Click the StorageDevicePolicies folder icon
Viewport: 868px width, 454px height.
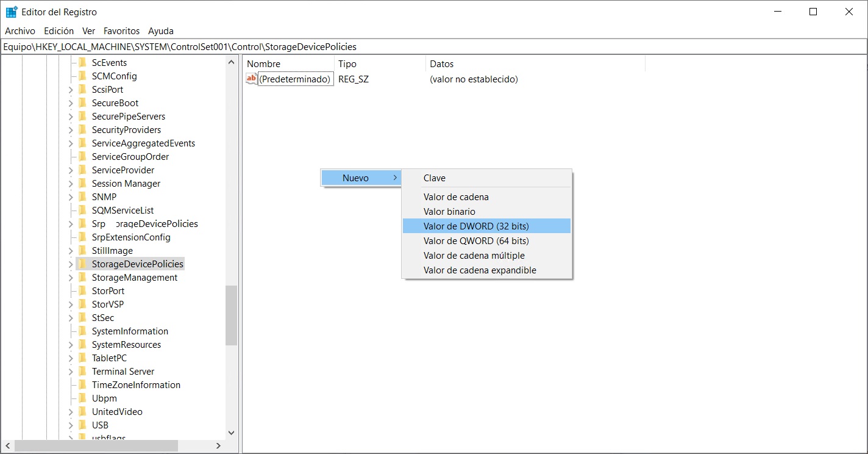pos(82,264)
